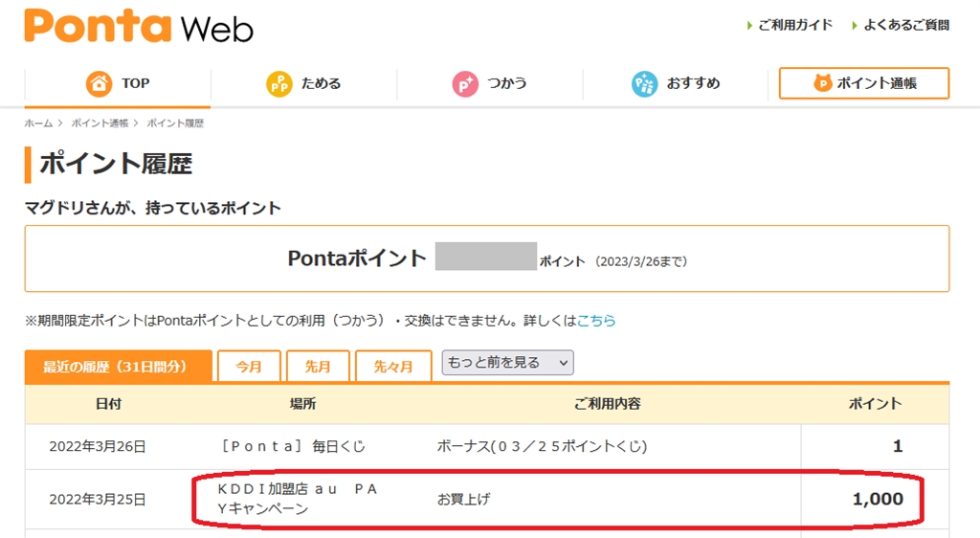Expand the もっと前を見る dropdown
The image size is (980, 538).
tap(507, 363)
